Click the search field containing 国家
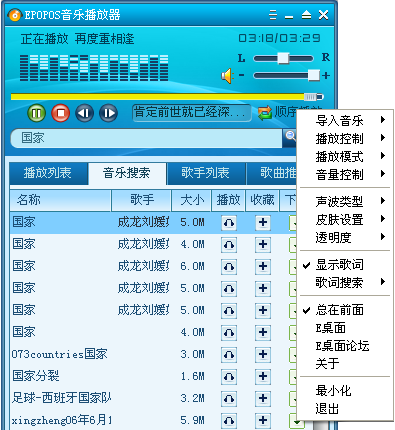The height and width of the screenshot is (430, 395). point(147,138)
